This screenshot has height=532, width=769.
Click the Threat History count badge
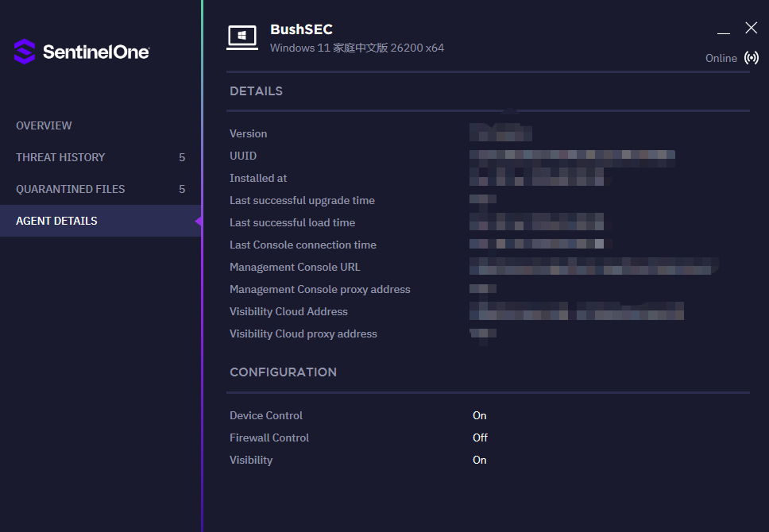pos(182,157)
